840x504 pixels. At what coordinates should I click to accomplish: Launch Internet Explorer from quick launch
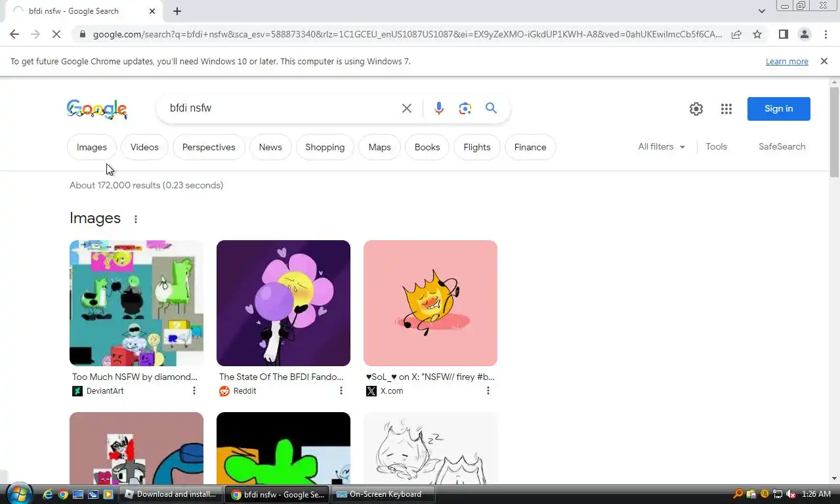point(48,494)
